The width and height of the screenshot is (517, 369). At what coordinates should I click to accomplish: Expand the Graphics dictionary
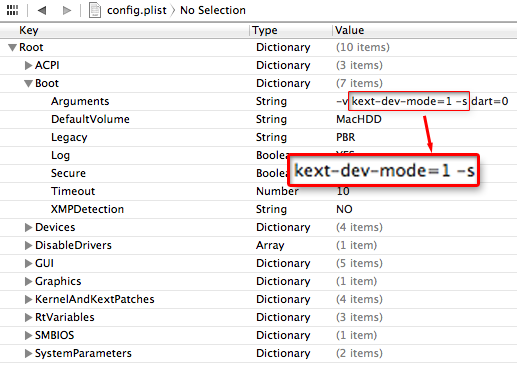(28, 281)
